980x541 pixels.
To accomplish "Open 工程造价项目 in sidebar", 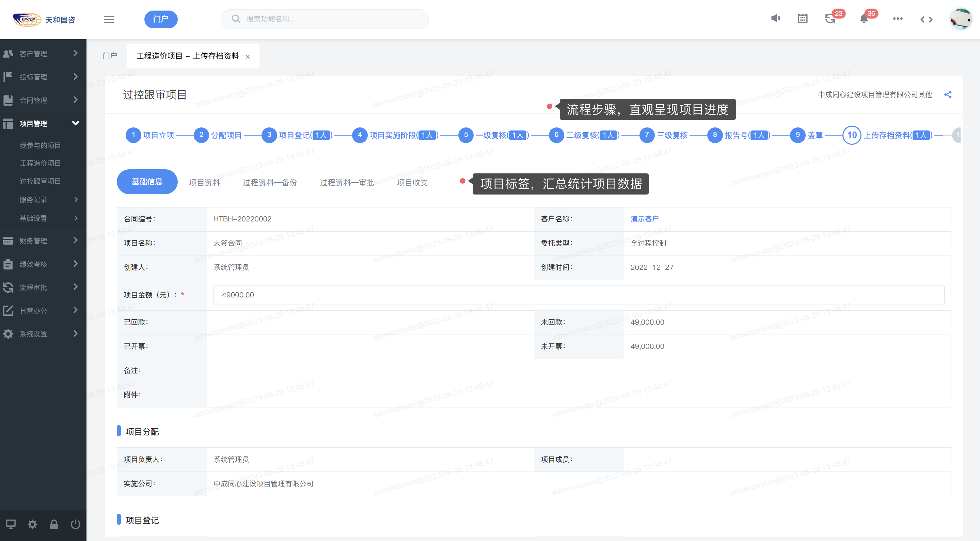I will (x=40, y=163).
